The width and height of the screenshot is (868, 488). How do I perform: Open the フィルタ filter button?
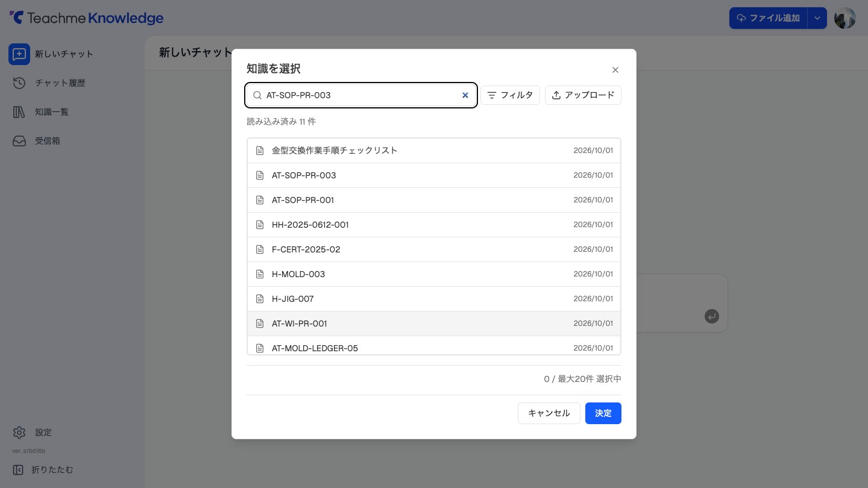click(x=510, y=95)
